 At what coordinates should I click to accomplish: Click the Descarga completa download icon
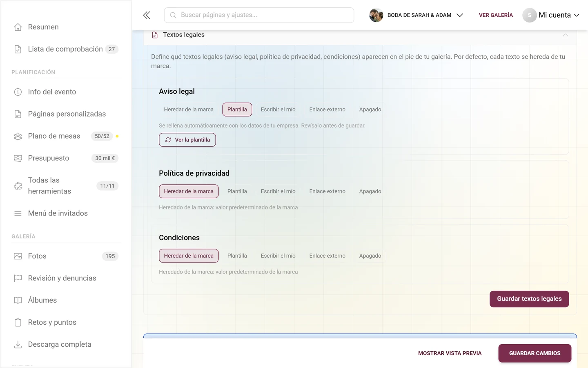click(18, 345)
